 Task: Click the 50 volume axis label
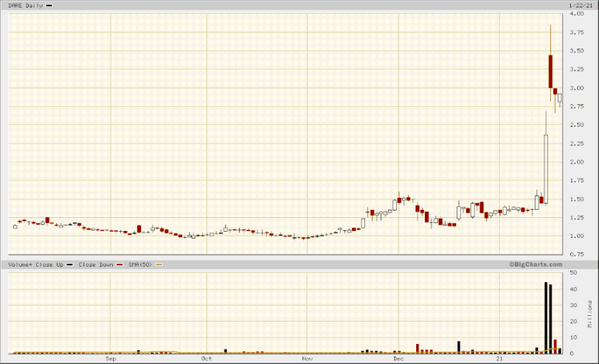[x=573, y=273]
